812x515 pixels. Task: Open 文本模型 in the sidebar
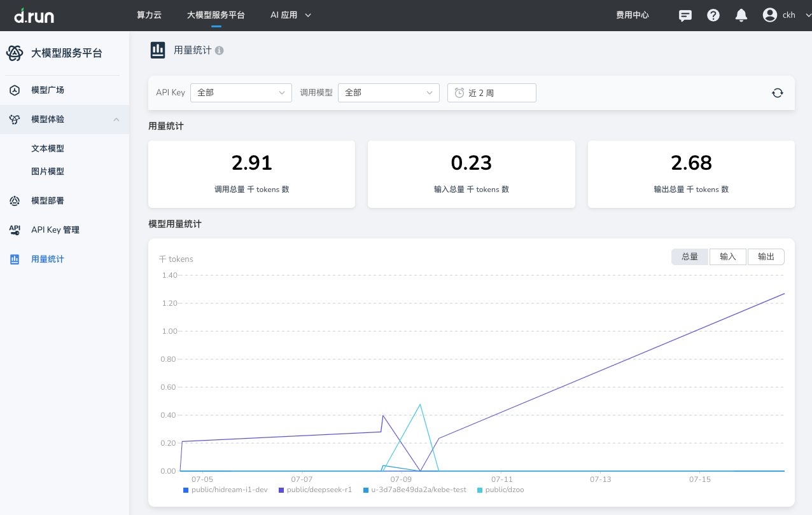[x=48, y=149]
